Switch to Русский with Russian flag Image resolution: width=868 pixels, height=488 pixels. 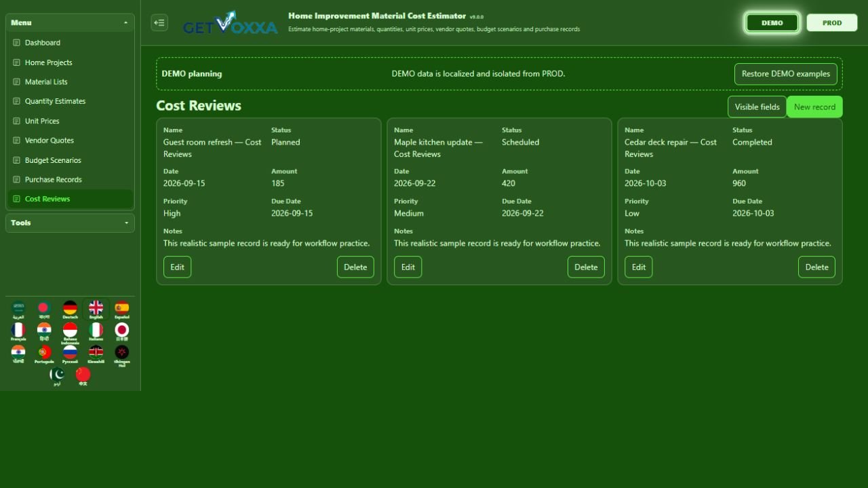click(70, 354)
